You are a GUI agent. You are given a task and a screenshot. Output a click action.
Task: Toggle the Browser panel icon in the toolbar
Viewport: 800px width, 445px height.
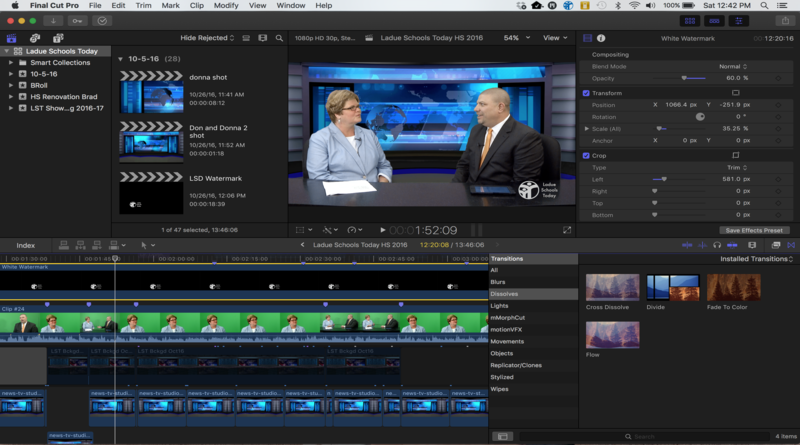click(690, 21)
